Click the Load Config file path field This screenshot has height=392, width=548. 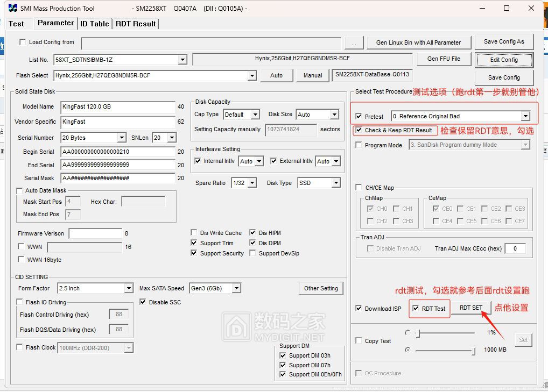tap(211, 43)
